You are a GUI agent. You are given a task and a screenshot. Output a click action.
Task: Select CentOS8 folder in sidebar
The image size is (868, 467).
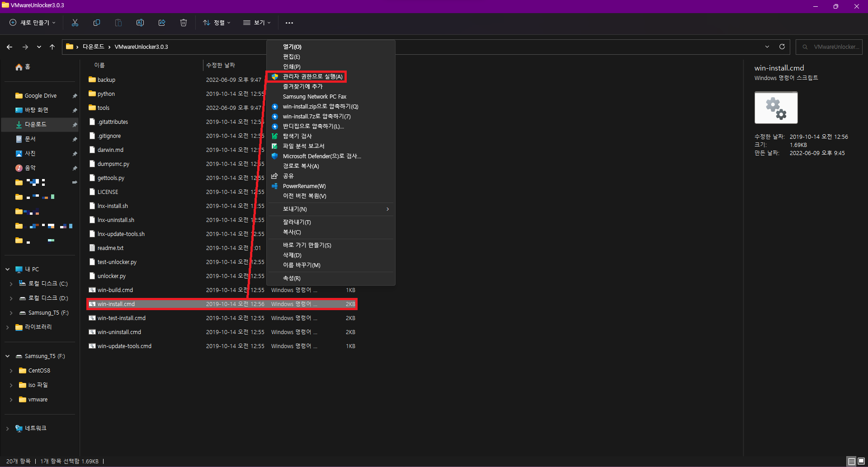39,371
